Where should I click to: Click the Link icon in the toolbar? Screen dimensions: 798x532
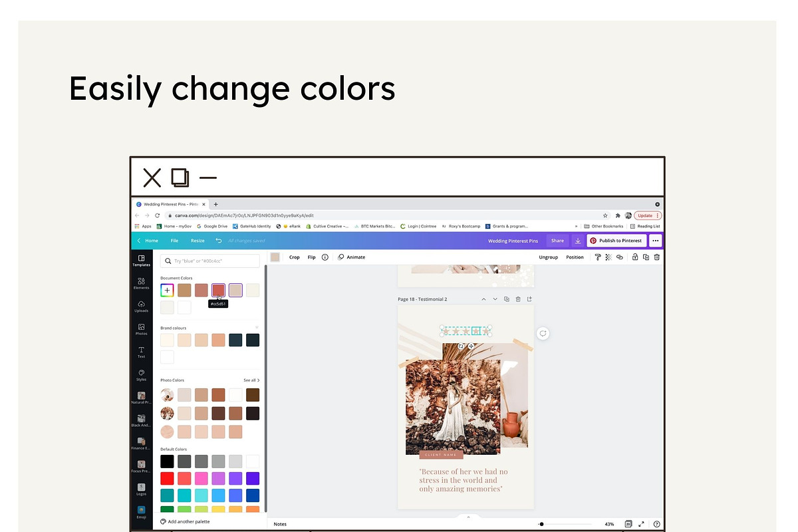(619, 257)
